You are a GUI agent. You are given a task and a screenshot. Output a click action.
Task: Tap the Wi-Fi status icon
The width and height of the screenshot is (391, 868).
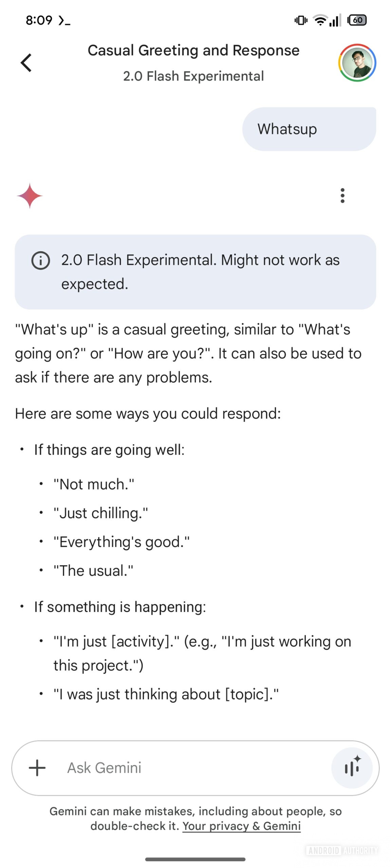(320, 20)
